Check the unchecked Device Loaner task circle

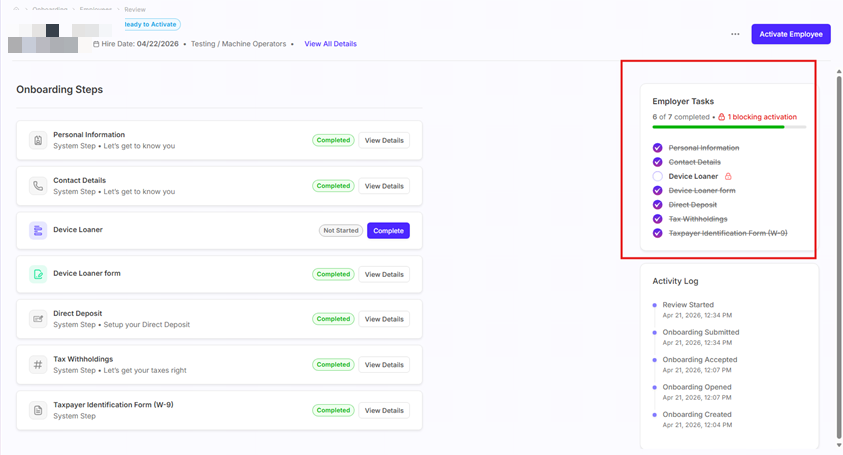[658, 176]
